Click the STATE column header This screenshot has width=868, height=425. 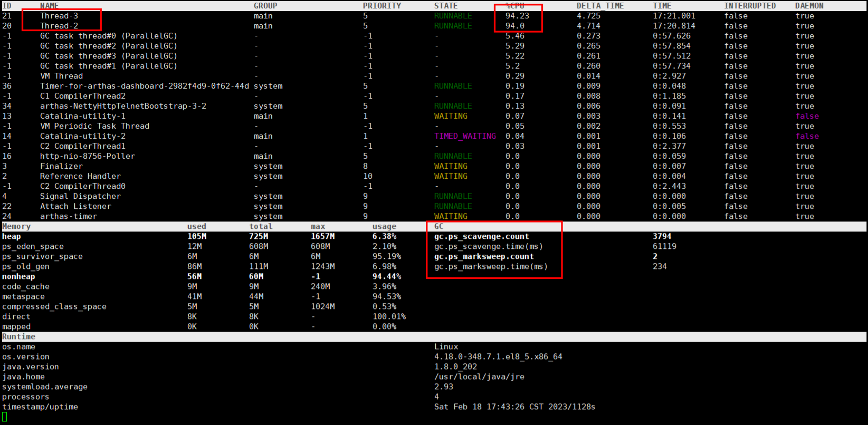pyautogui.click(x=446, y=6)
